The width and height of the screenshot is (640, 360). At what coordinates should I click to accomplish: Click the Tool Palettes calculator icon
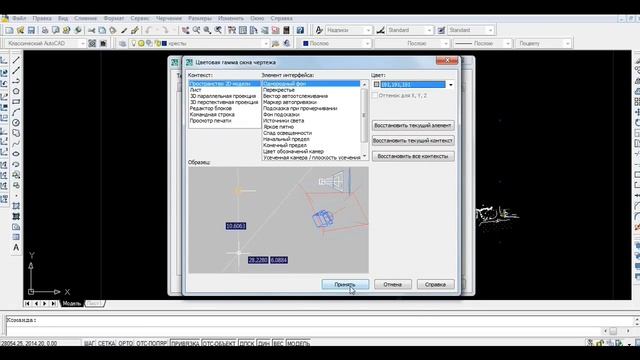coord(287,30)
